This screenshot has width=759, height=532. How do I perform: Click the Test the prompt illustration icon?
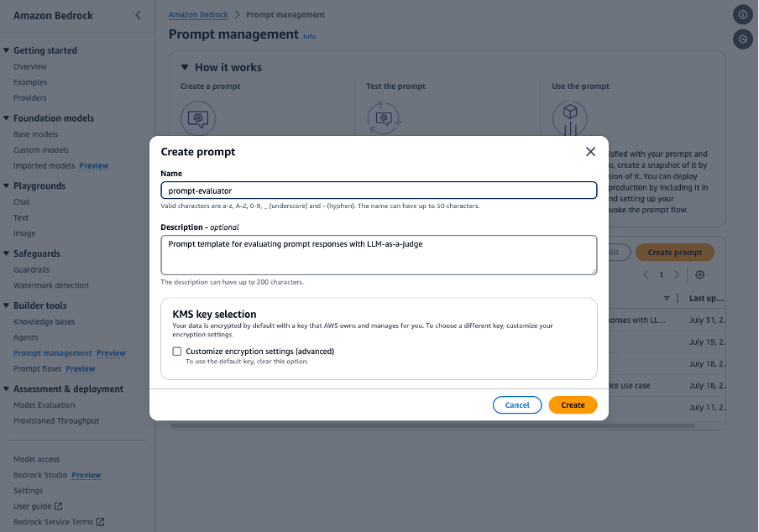coord(384,117)
